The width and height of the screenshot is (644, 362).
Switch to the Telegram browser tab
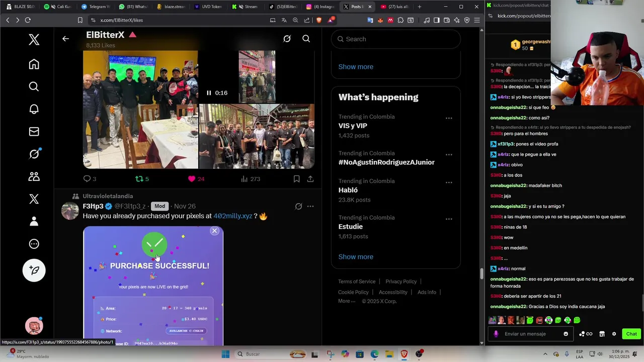pos(96,7)
